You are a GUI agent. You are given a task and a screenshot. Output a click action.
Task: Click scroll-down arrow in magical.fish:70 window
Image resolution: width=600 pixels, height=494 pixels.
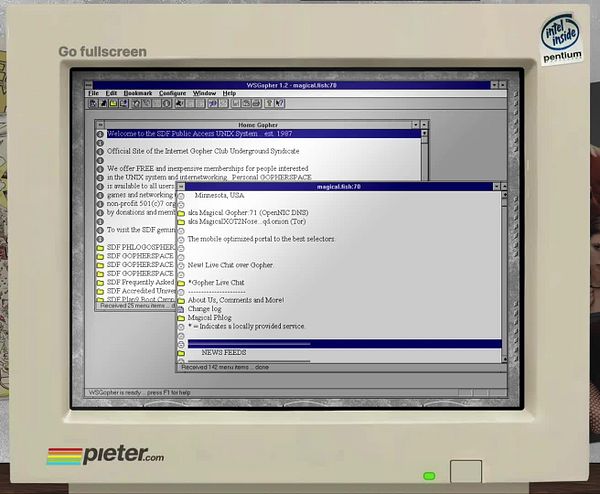point(504,359)
